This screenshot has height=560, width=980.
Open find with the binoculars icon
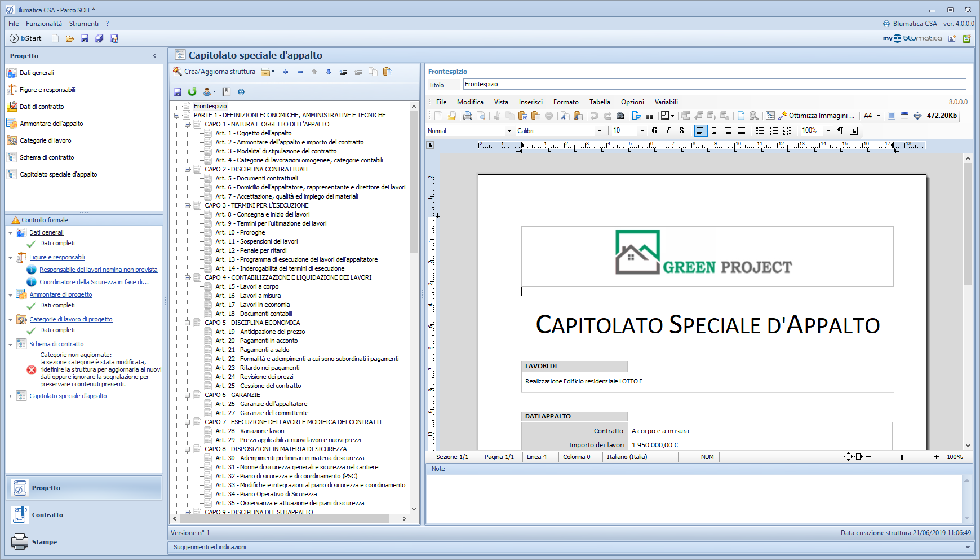tap(620, 116)
